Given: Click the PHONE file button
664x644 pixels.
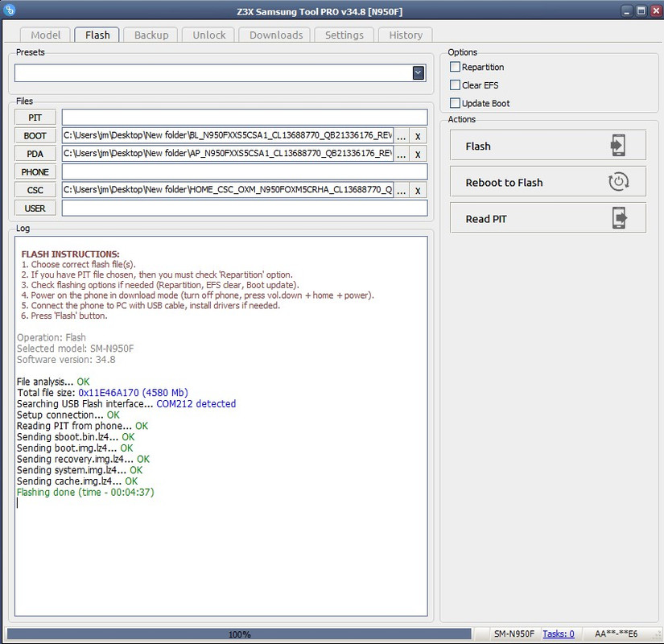Looking at the screenshot, I should [x=35, y=172].
